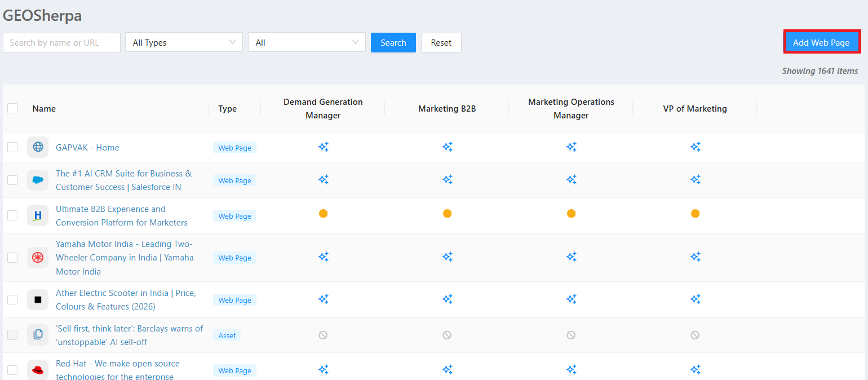Click orange status dot under VP of Marketing
This screenshot has height=380, width=868.
click(695, 213)
